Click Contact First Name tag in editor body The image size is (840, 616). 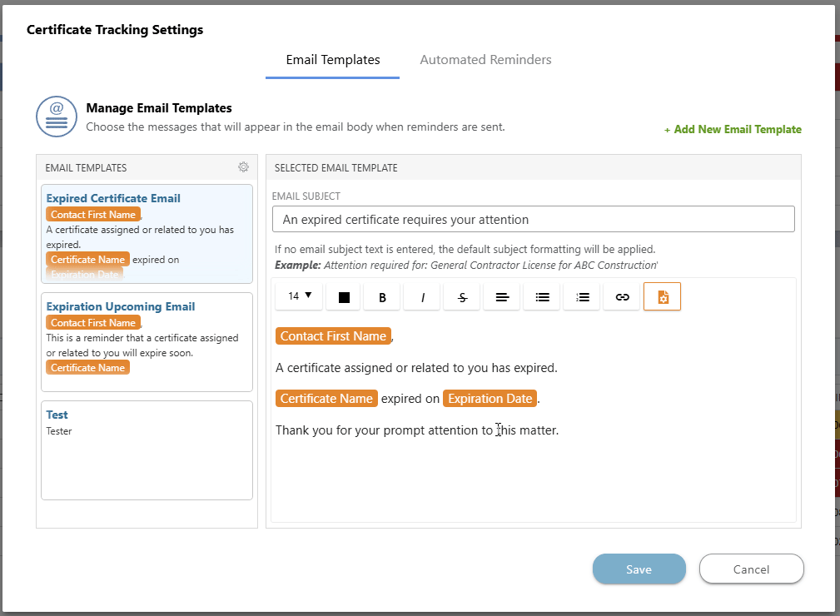[333, 335]
